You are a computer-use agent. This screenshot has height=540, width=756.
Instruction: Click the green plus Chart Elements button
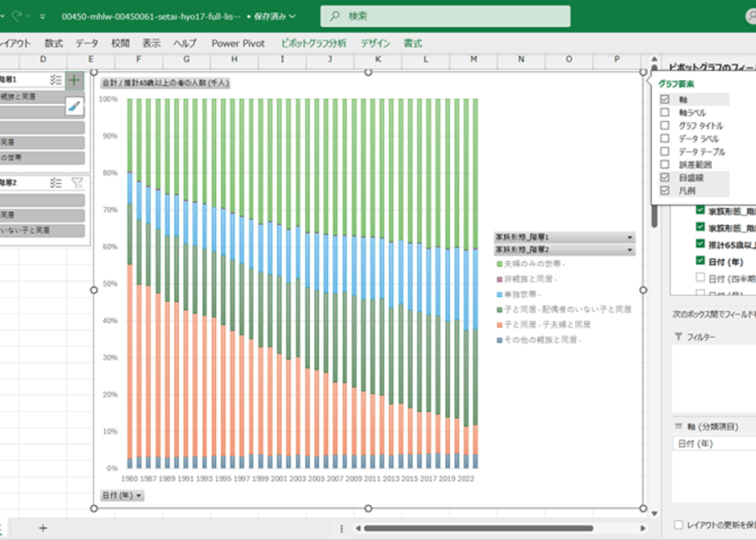[x=74, y=80]
